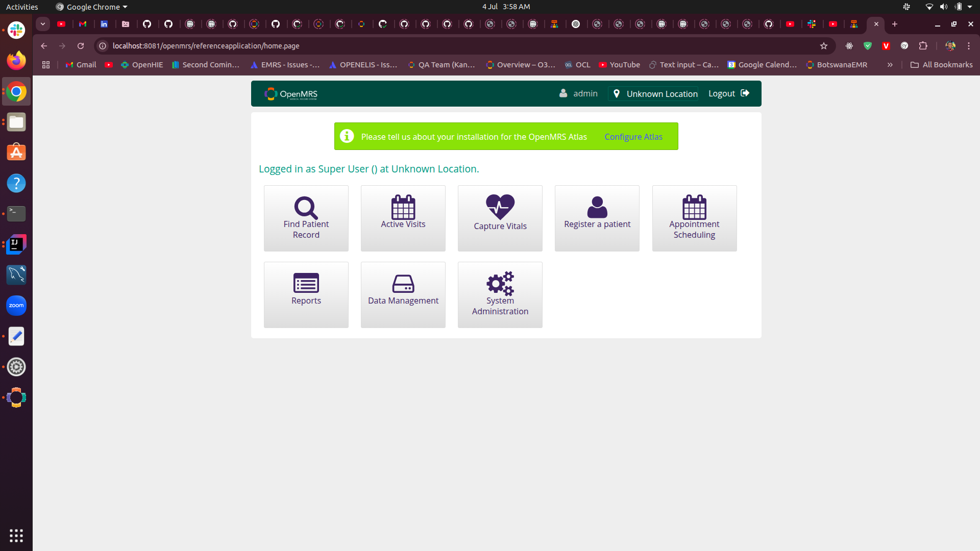
Task: Click the Atlas info icon
Action: click(x=347, y=136)
